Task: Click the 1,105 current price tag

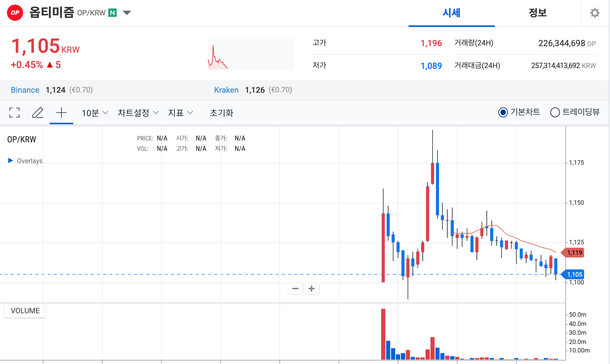Action: [573, 274]
